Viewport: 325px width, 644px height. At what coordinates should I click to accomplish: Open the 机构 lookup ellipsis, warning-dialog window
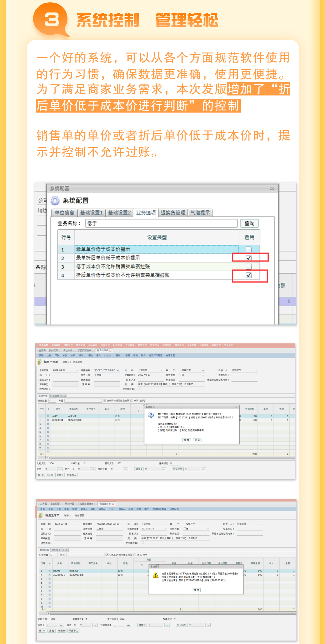point(166,524)
